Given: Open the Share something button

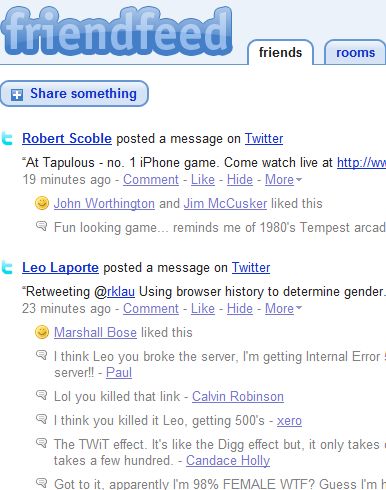Looking at the screenshot, I should 74,94.
